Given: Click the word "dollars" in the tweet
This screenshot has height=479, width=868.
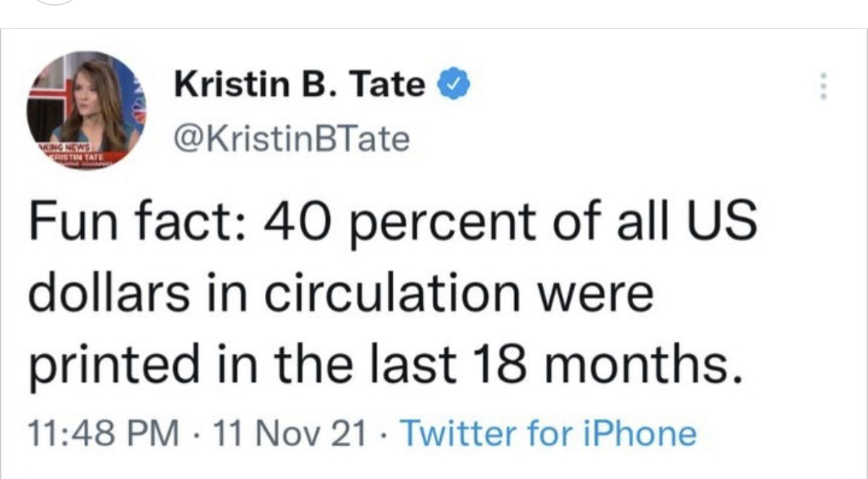Looking at the screenshot, I should [x=108, y=294].
